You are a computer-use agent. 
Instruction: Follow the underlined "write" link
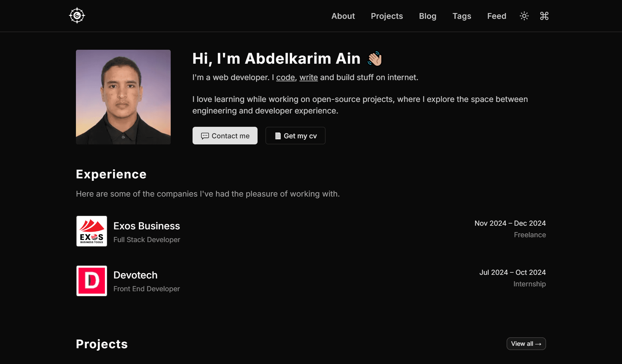[308, 77]
